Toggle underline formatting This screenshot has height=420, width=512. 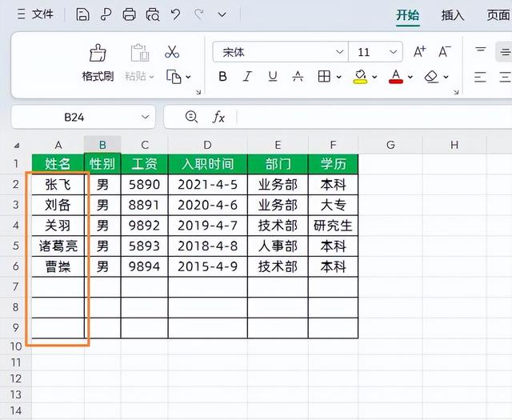tap(272, 77)
